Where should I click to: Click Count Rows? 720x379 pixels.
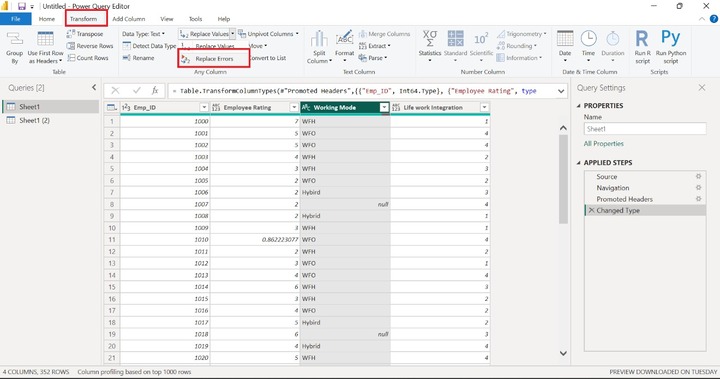[x=88, y=58]
